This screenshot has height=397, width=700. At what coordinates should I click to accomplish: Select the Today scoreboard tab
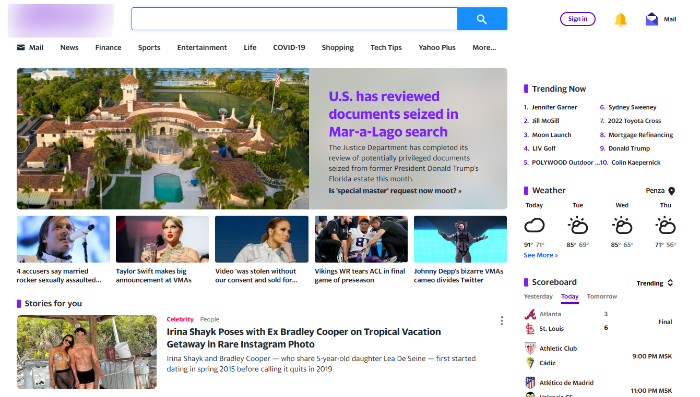tap(570, 297)
